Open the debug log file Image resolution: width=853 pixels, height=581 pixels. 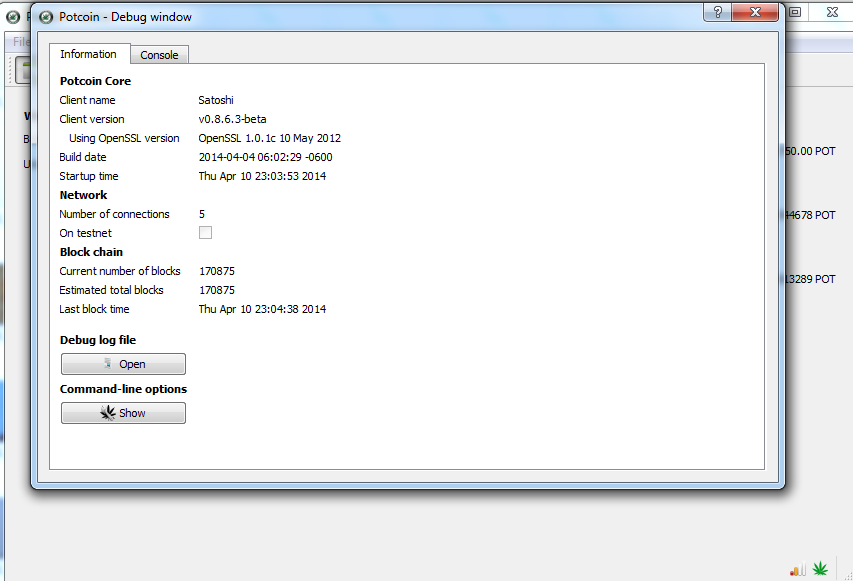[123, 364]
